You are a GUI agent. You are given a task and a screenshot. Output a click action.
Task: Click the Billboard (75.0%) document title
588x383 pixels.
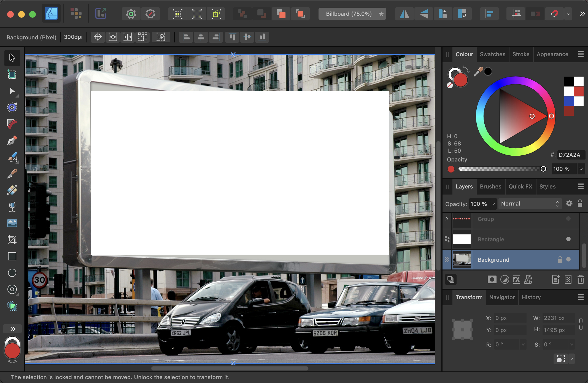[x=349, y=14]
